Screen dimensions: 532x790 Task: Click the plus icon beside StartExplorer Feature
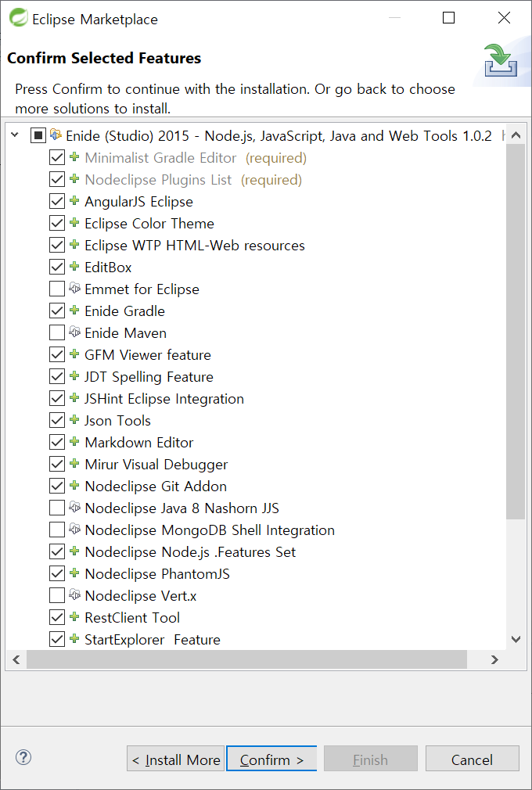tap(74, 639)
